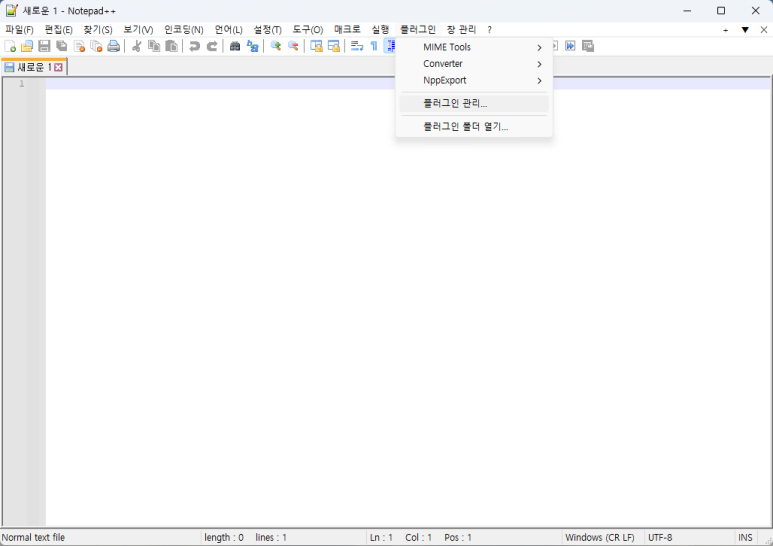
Task: Click the Undo arrow icon
Action: [195, 46]
